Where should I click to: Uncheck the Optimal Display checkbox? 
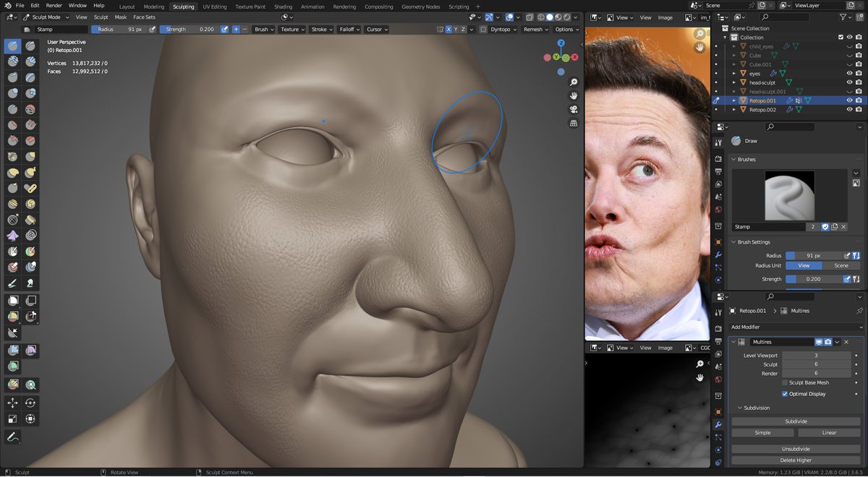pos(785,394)
